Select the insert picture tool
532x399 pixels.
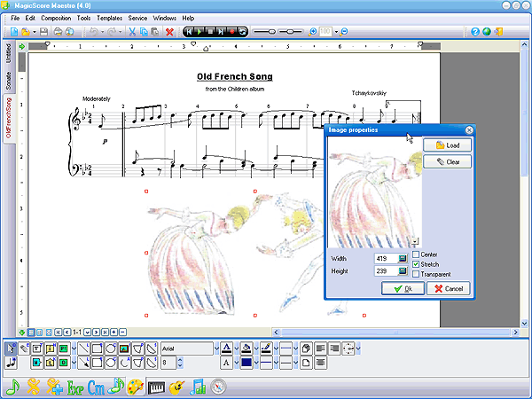point(124,348)
